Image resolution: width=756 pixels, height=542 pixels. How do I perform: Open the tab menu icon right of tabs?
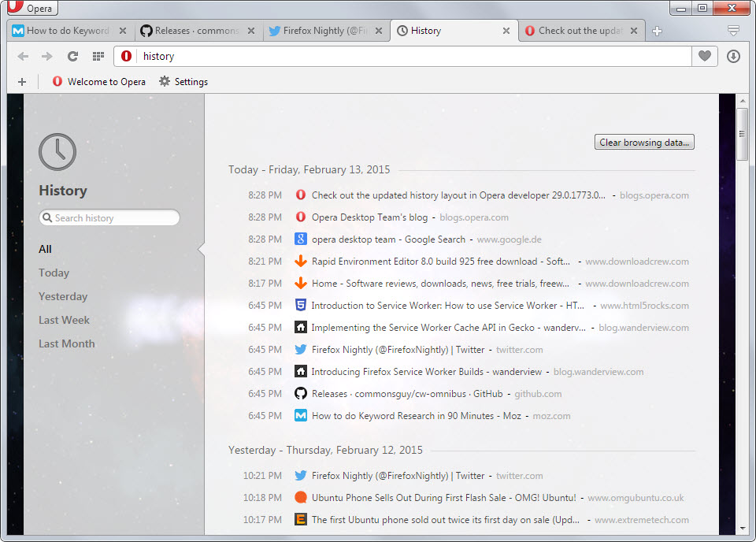(733, 31)
